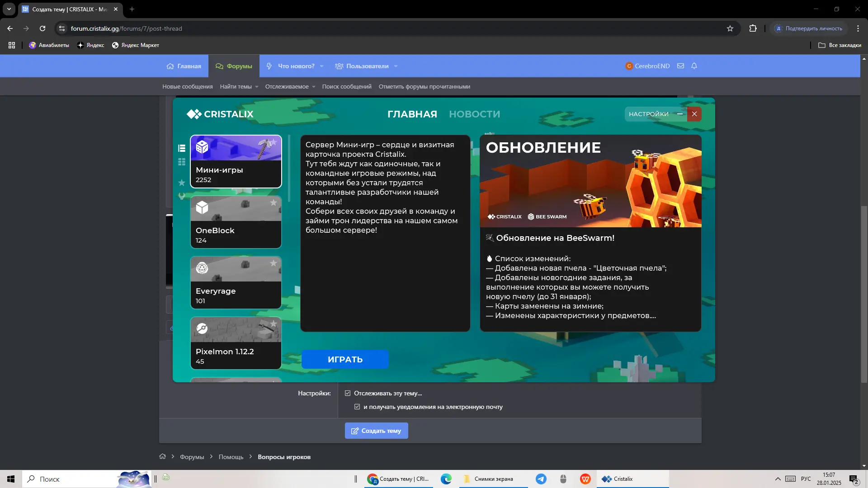Select the Pixelmon 1.12.2 server card
Image resolution: width=868 pixels, height=488 pixels.
tap(236, 343)
